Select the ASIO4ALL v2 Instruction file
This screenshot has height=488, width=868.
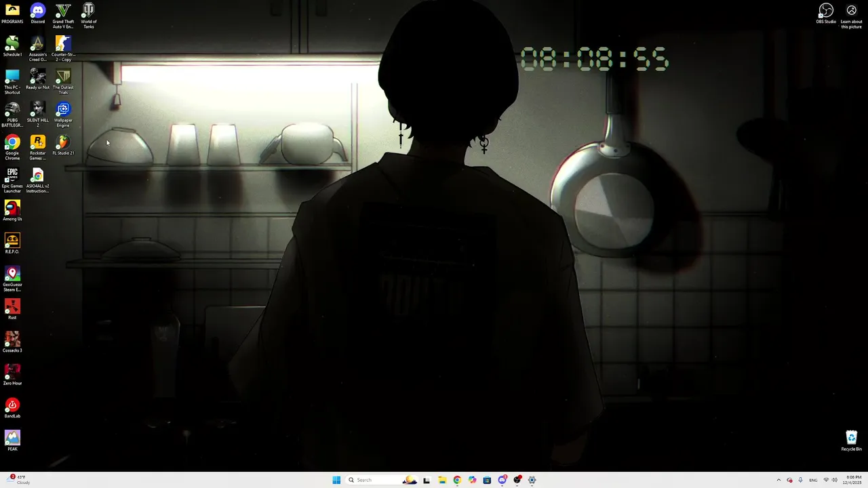pyautogui.click(x=38, y=180)
